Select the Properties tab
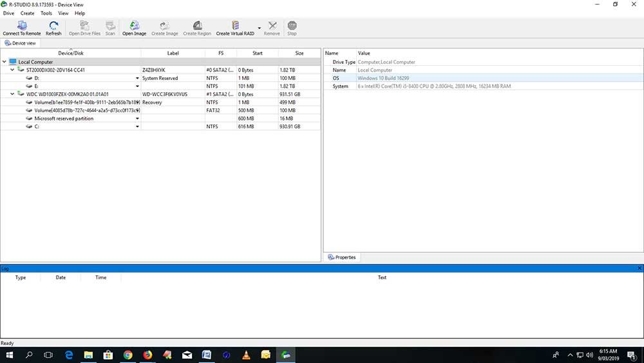The height and width of the screenshot is (363, 644). 342,257
